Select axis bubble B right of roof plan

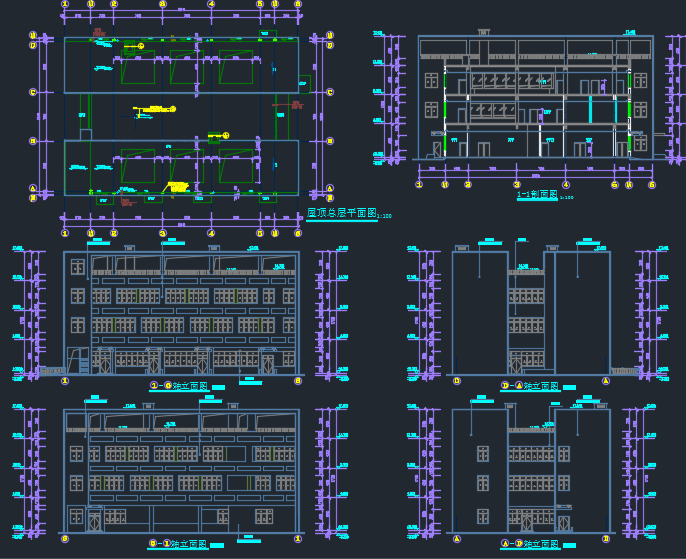329,141
